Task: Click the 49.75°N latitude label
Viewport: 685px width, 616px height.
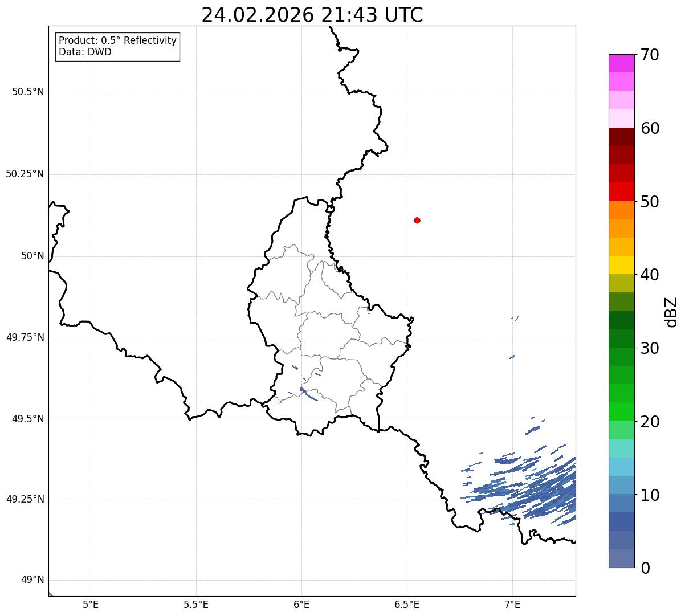Action: click(x=25, y=337)
